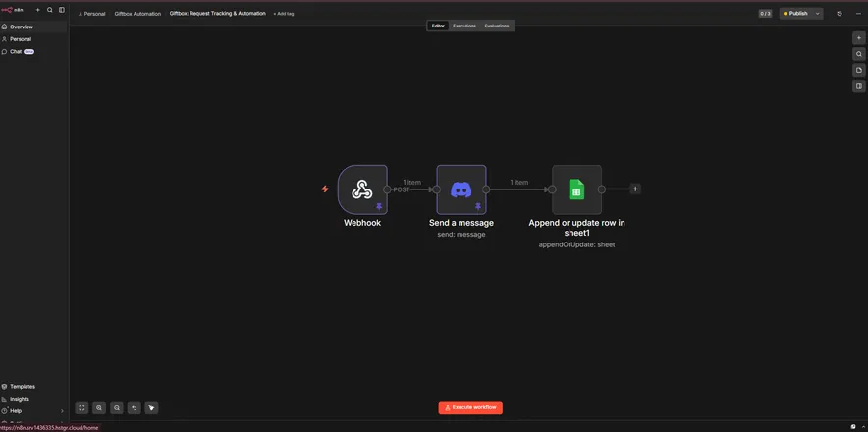Image resolution: width=868 pixels, height=432 pixels.
Task: Click 1 item label after Webhook
Action: pos(411,183)
